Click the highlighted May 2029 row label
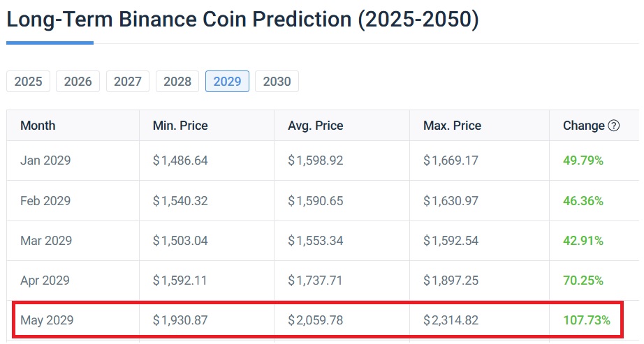Image resolution: width=644 pixels, height=344 pixels. [x=47, y=321]
